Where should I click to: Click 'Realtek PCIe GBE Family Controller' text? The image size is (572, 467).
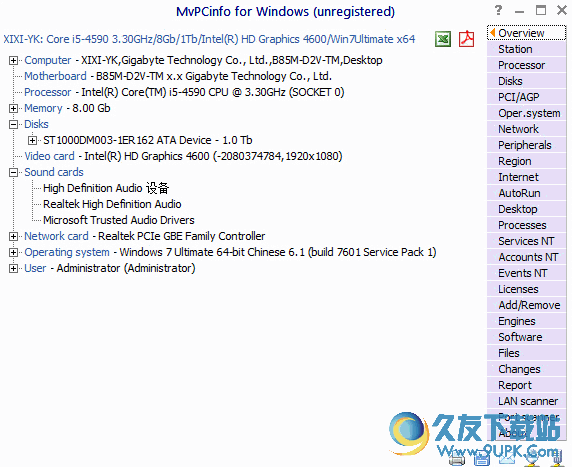(x=182, y=236)
